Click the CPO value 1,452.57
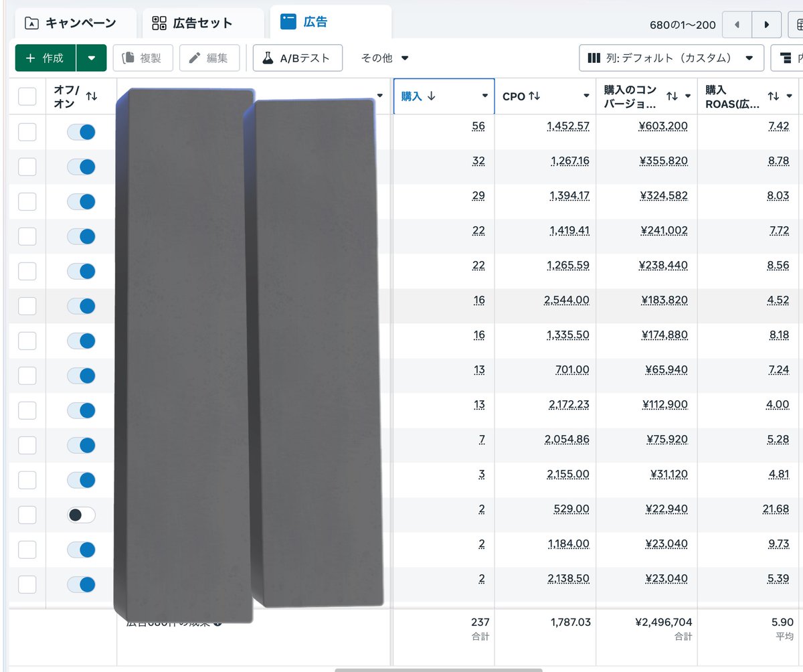Screen dimensions: 803x672 point(569,126)
